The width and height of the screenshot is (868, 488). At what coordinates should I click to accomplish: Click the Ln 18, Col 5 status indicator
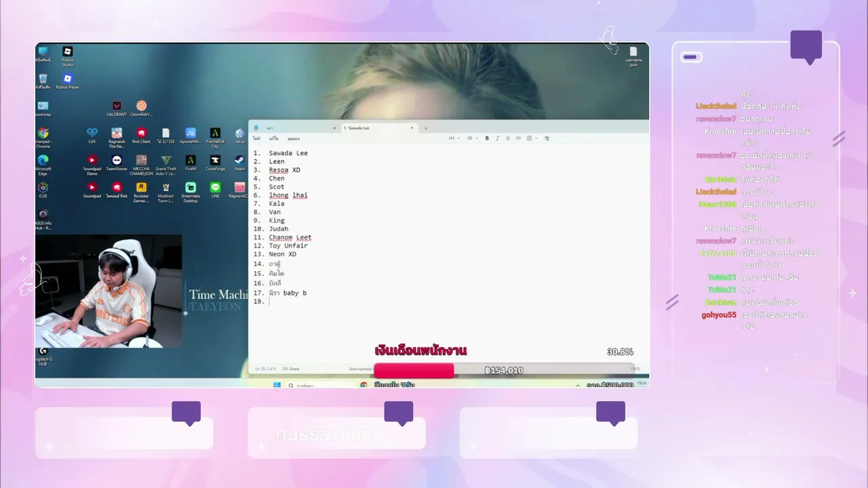click(265, 369)
